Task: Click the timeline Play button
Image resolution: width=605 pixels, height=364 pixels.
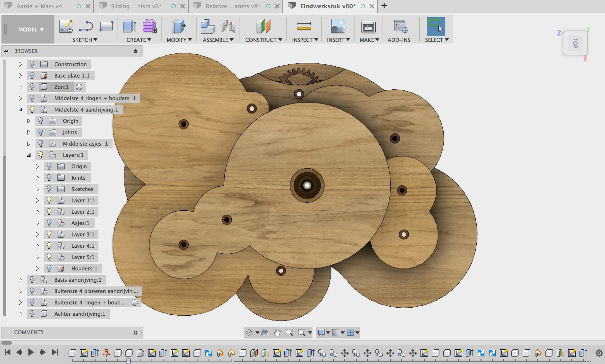Action: point(31,352)
